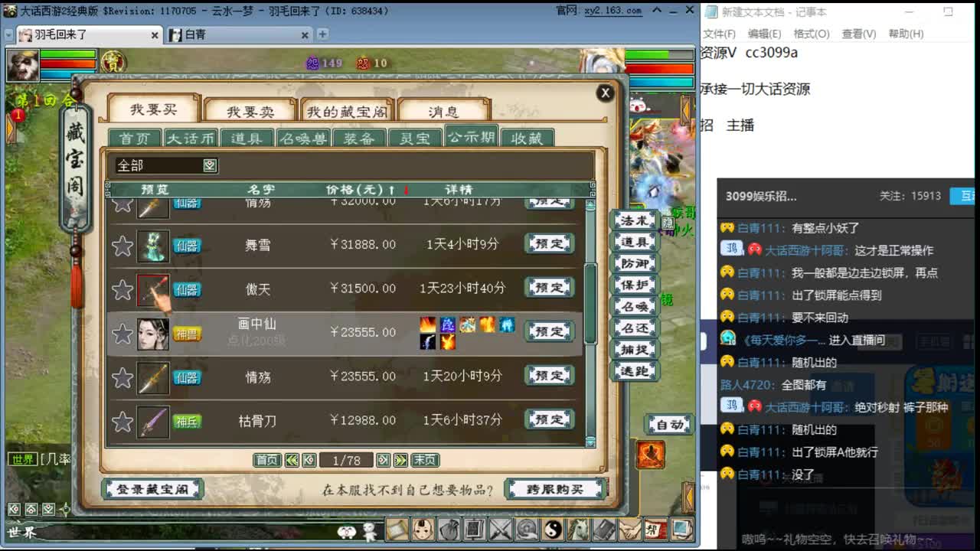Click 首页 pagination button
The height and width of the screenshot is (551, 980).
[267, 460]
